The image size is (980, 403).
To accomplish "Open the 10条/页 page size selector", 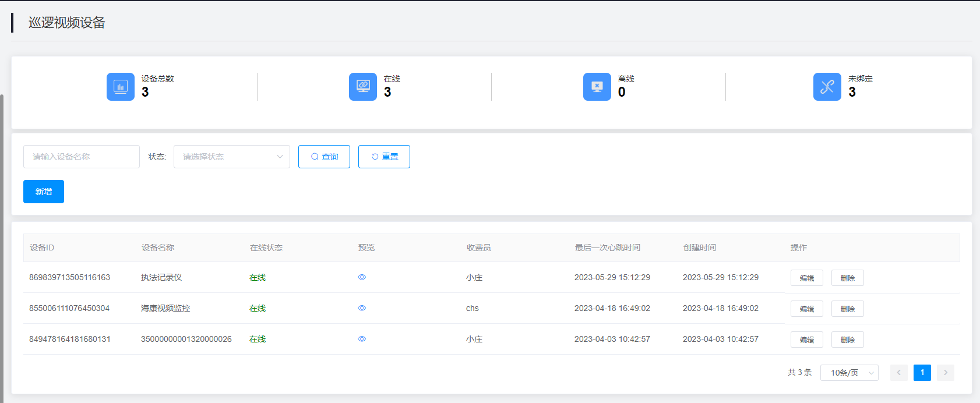I will pos(849,373).
